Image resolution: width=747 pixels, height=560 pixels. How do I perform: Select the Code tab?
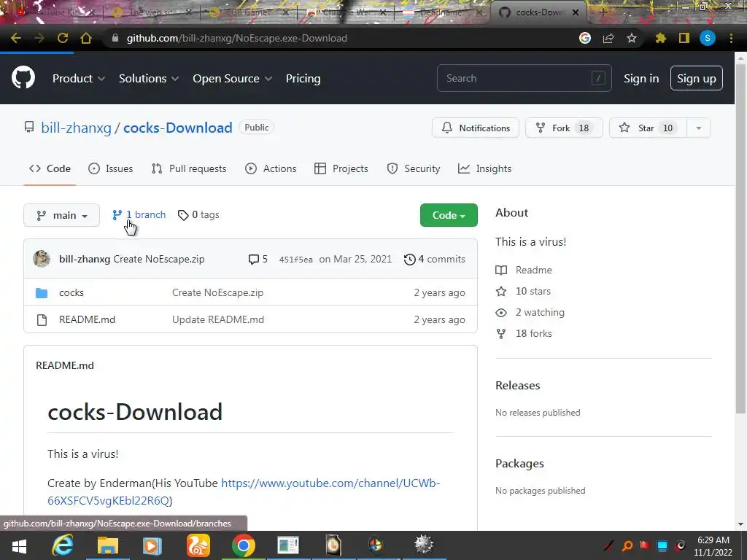pos(50,168)
